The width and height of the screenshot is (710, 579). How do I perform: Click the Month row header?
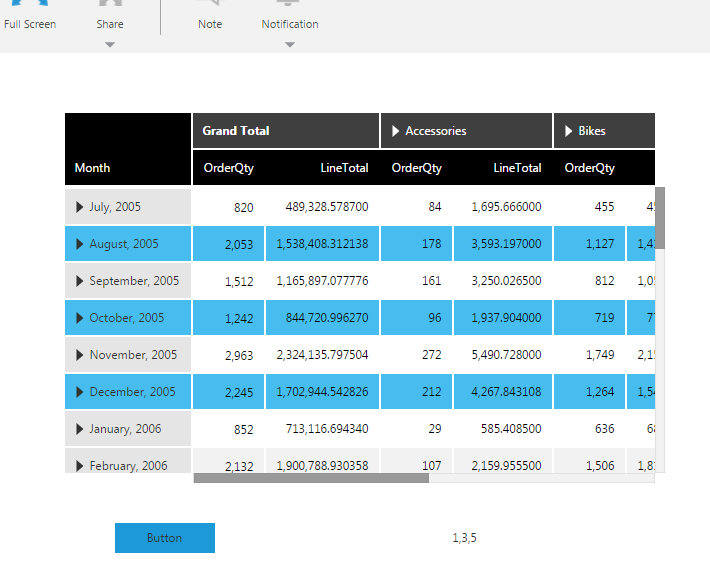click(93, 168)
